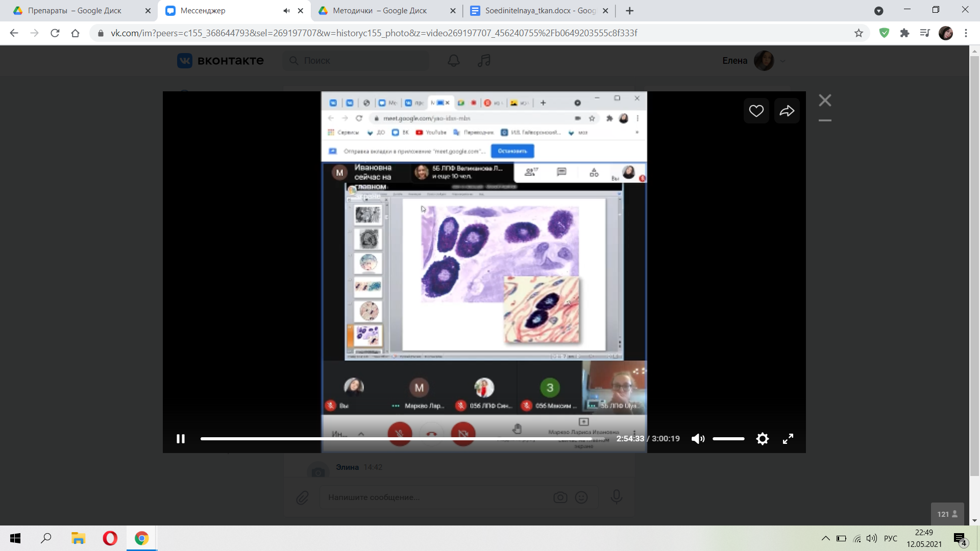
Task: Click the Поиск search field
Action: click(x=356, y=61)
